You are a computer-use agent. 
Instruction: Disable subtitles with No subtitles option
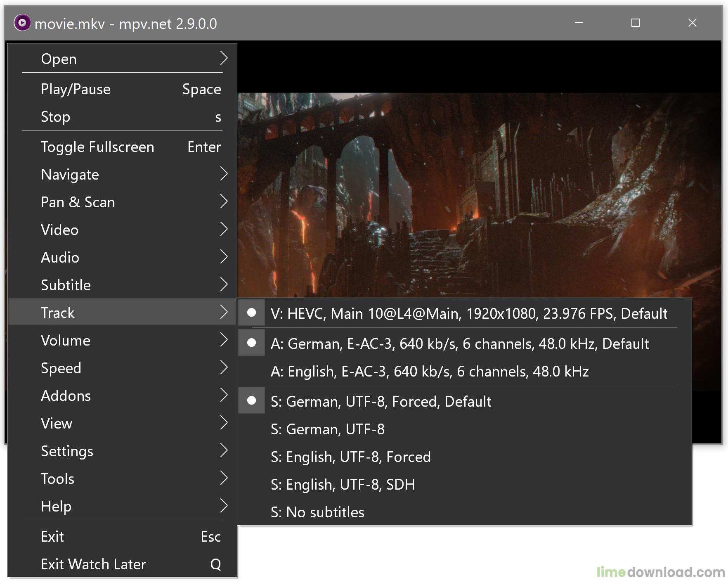click(x=317, y=512)
